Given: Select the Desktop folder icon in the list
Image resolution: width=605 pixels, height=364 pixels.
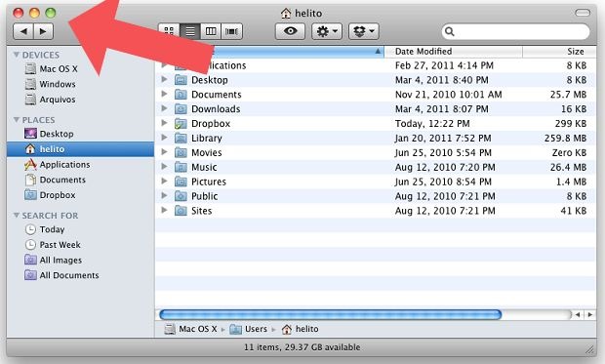Looking at the screenshot, I should (181, 80).
